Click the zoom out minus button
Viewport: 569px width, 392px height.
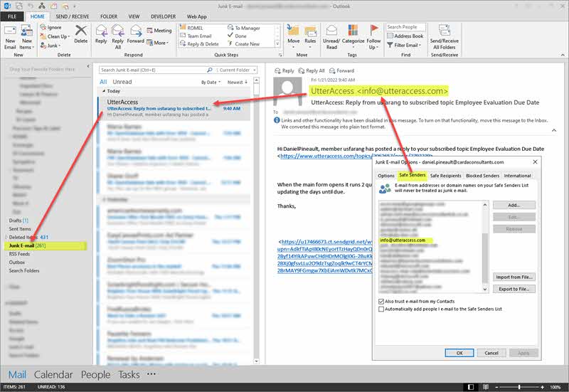pos(497,387)
